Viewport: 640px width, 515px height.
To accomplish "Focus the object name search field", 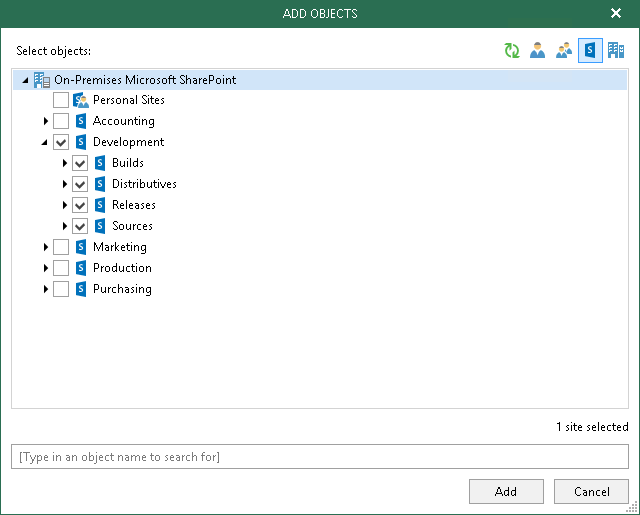I will (320, 457).
